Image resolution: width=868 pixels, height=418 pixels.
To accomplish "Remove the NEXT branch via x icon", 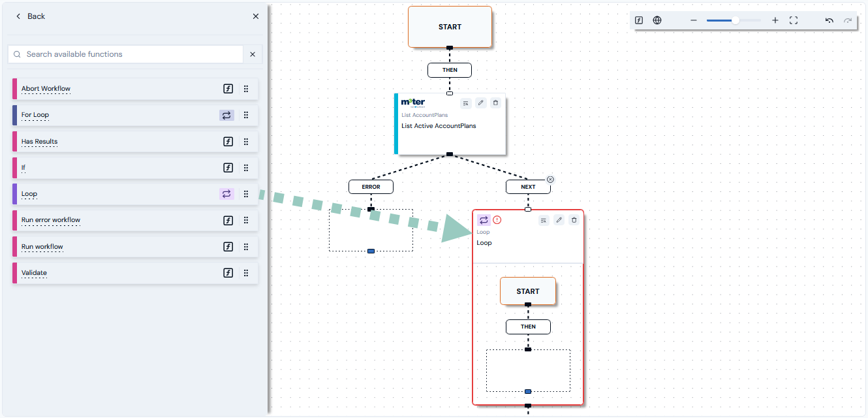I will (550, 179).
